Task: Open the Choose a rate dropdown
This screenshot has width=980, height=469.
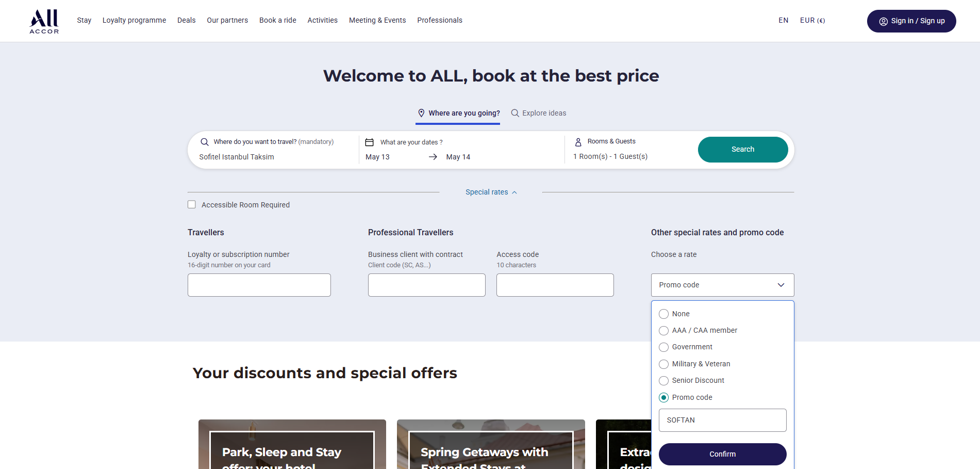Action: 722,285
